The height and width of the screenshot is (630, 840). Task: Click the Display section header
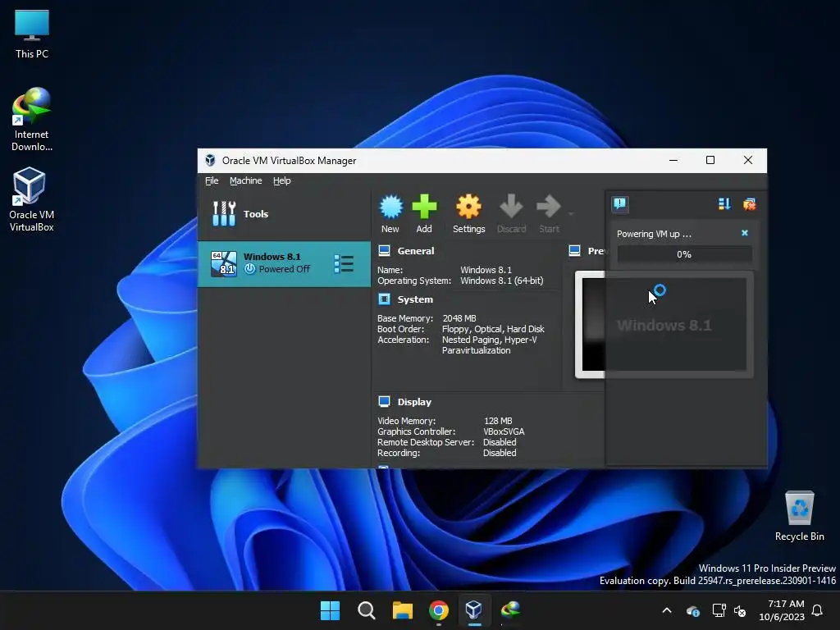pos(414,402)
